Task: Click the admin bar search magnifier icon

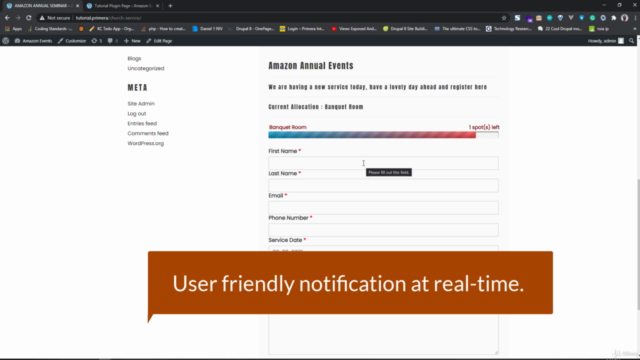Action: pos(631,41)
